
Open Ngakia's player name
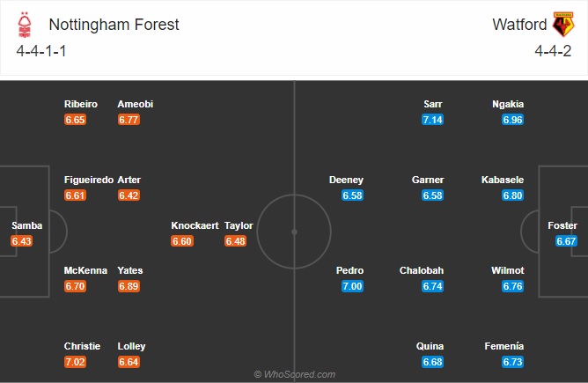[x=508, y=104]
